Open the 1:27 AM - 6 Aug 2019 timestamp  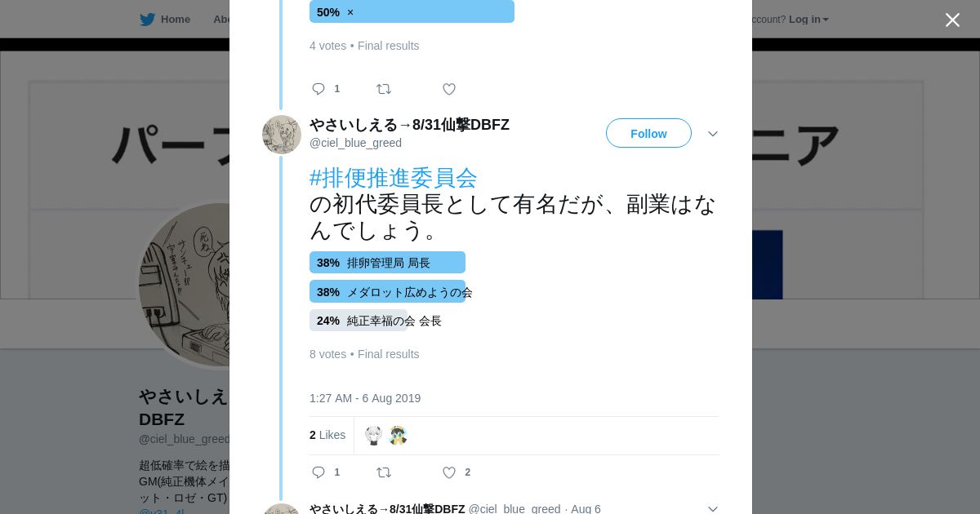365,398
